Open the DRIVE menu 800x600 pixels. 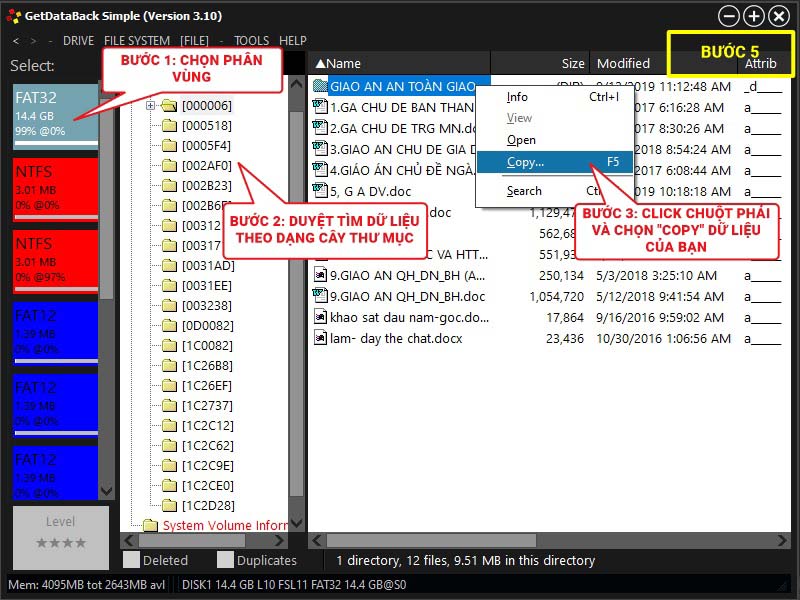(x=78, y=41)
